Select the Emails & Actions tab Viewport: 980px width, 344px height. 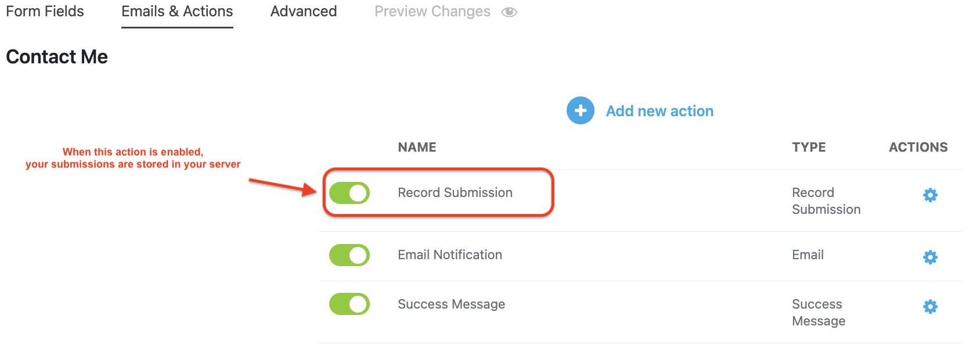(x=177, y=12)
